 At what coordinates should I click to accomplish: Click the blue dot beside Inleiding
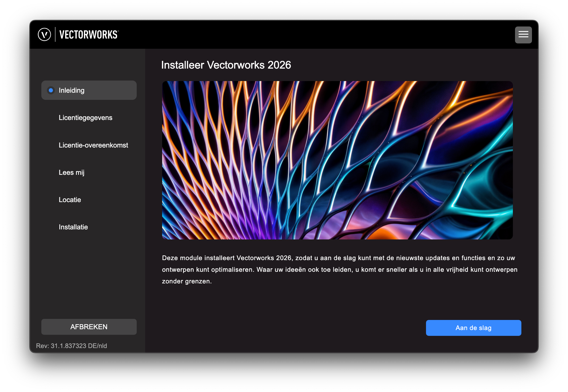click(x=51, y=90)
